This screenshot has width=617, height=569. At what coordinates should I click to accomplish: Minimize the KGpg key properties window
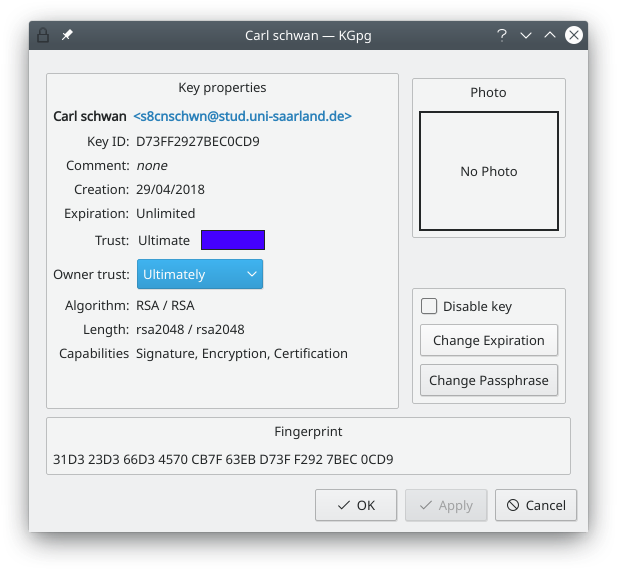[x=526, y=35]
